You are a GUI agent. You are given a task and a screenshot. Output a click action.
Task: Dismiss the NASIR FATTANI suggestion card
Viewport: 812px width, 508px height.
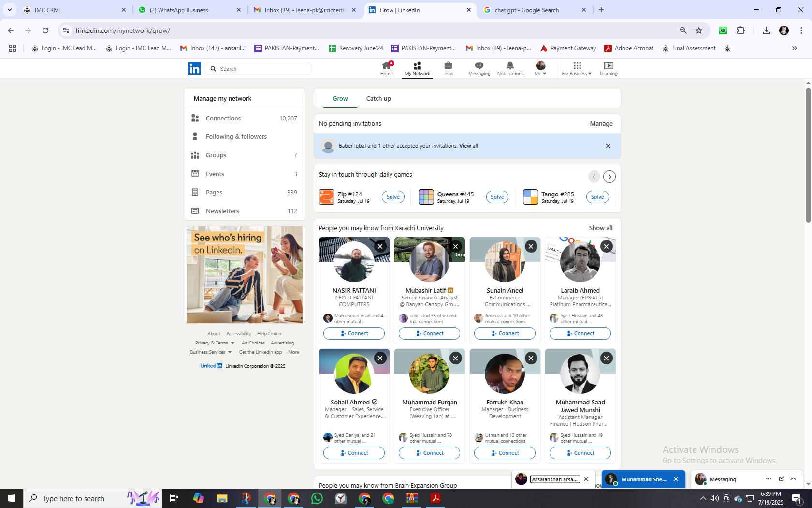point(380,246)
